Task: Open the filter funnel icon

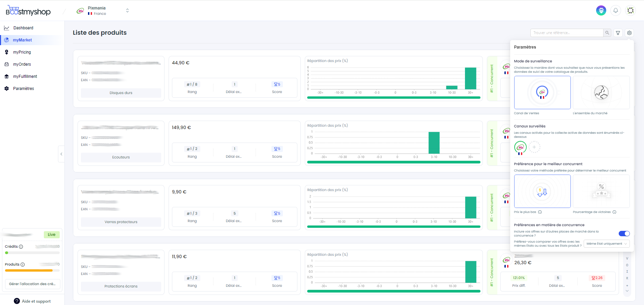Action: coord(618,33)
